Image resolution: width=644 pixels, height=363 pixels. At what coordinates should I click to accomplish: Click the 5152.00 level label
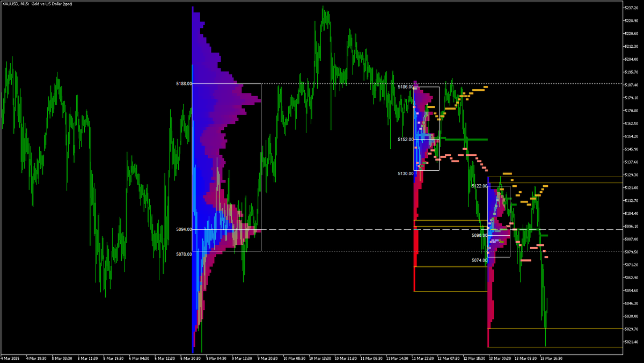(x=406, y=139)
